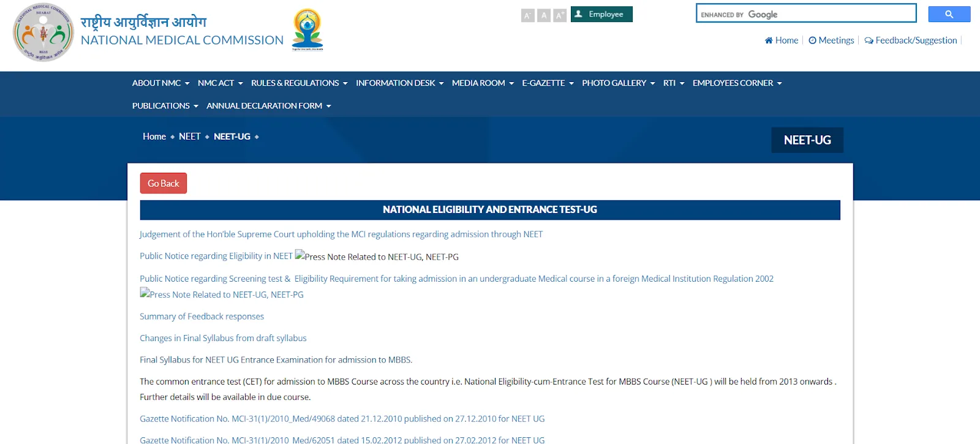
Task: Expand MEDIA ROOM menu
Action: pos(483,83)
